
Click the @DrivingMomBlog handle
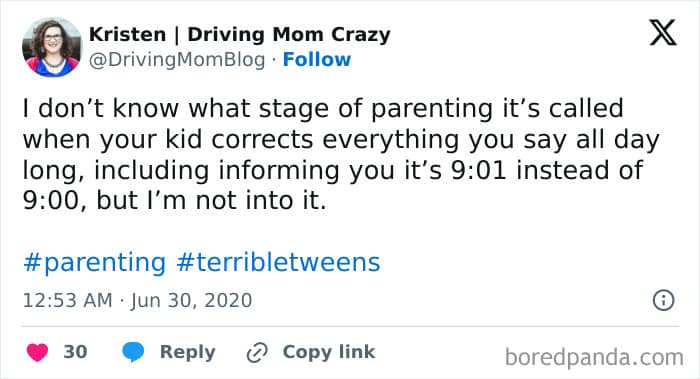click(x=177, y=60)
